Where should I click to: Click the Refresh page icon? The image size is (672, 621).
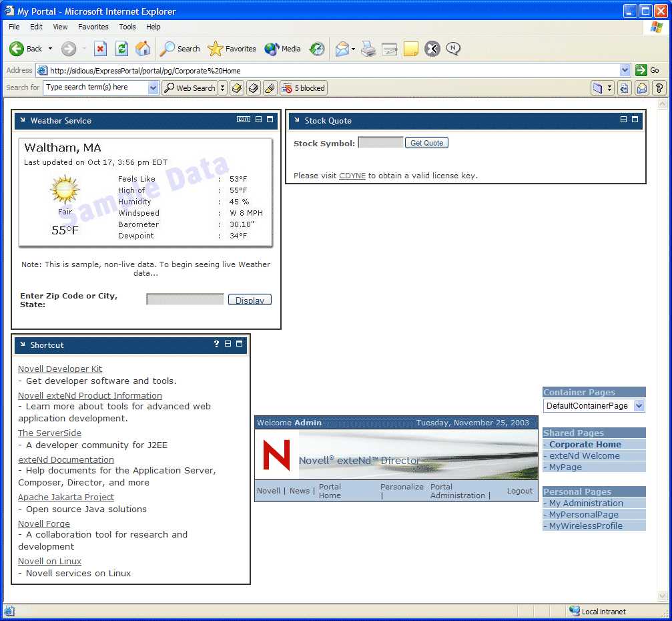click(x=121, y=49)
